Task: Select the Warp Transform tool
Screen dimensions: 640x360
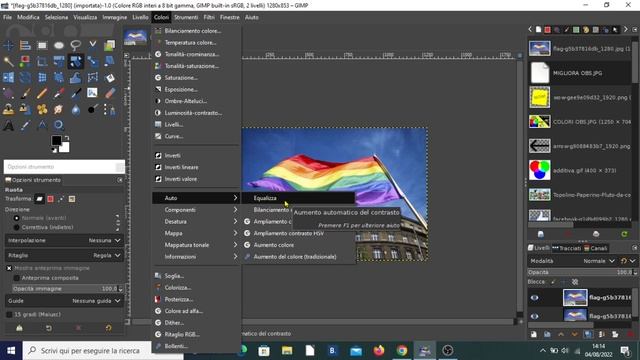Action: (76, 78)
